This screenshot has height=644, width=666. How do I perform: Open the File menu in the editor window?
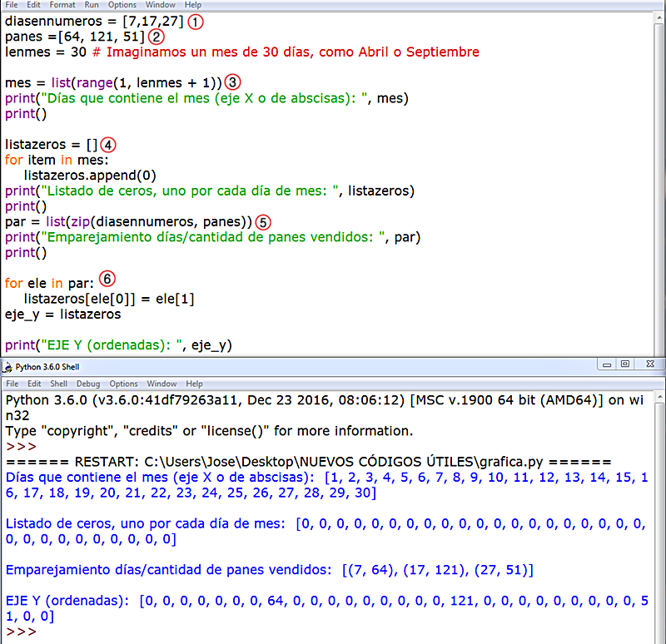(12, 5)
